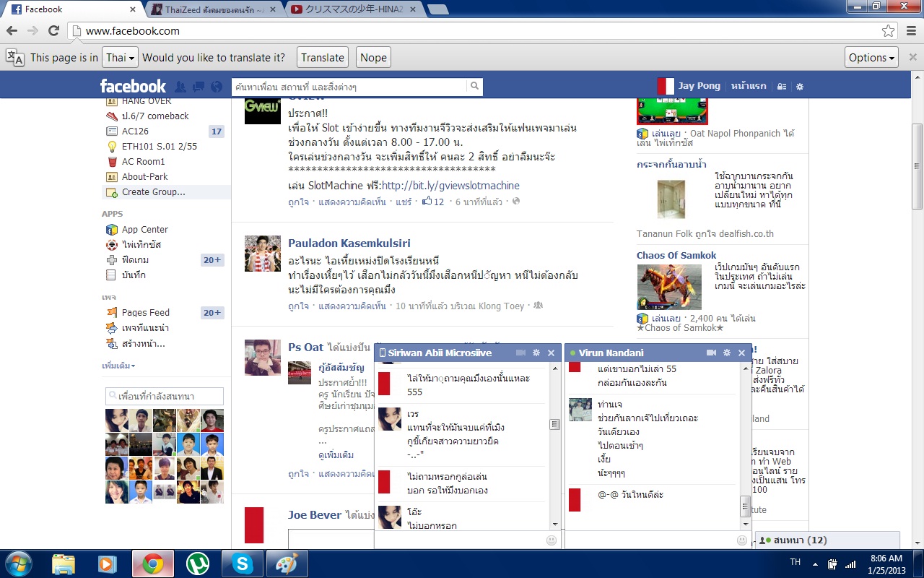Screen dimensions: 924x578
Task: Go to หน้าแรก home link
Action: coord(749,86)
